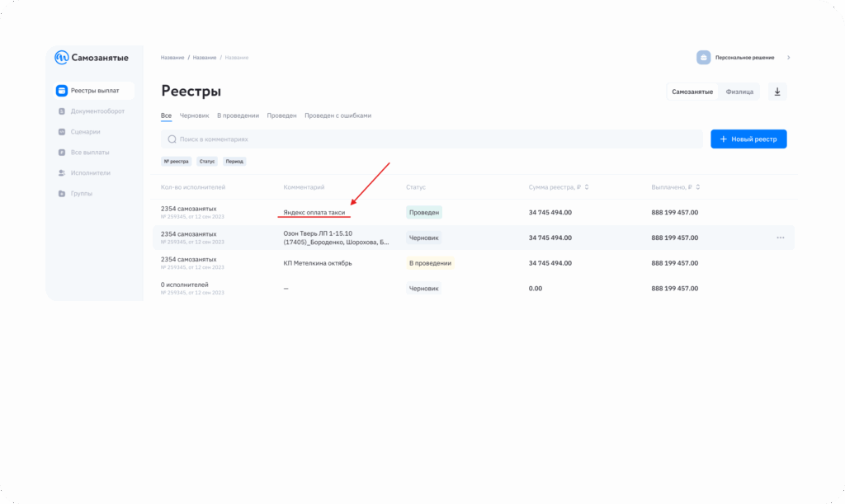Open the Период filter chip

pos(234,162)
